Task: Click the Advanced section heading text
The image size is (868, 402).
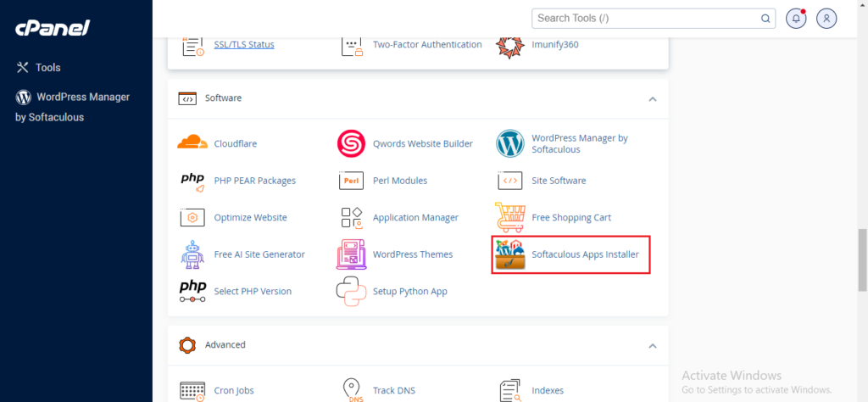Action: [225, 344]
